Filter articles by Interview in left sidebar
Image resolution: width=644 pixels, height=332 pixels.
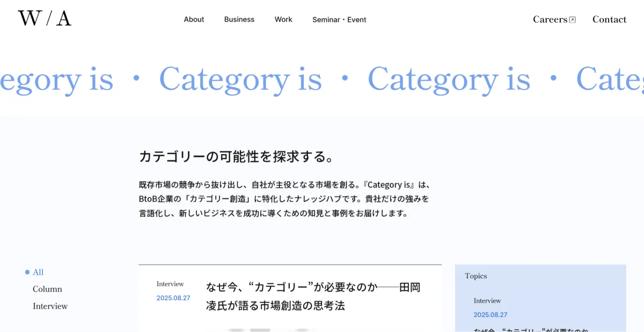pyautogui.click(x=50, y=306)
